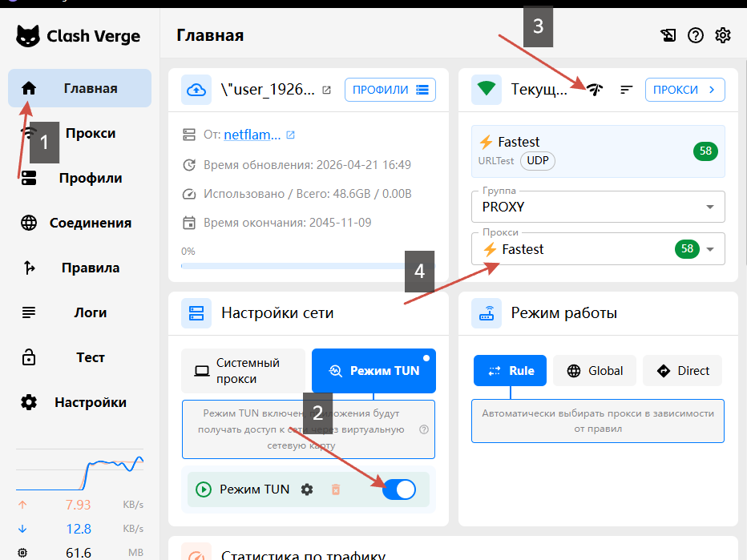Image resolution: width=747 pixels, height=560 pixels.
Task: Select the Rule working mode
Action: (x=510, y=370)
